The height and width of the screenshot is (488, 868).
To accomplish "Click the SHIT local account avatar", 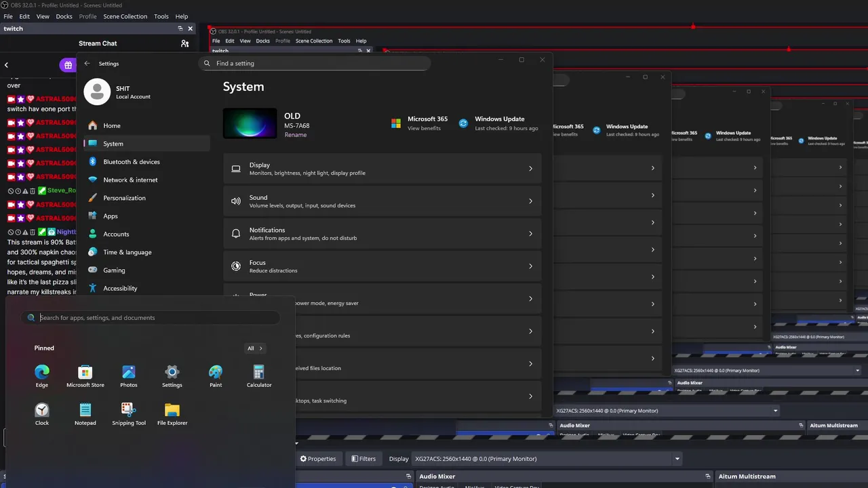I will pos(97,92).
